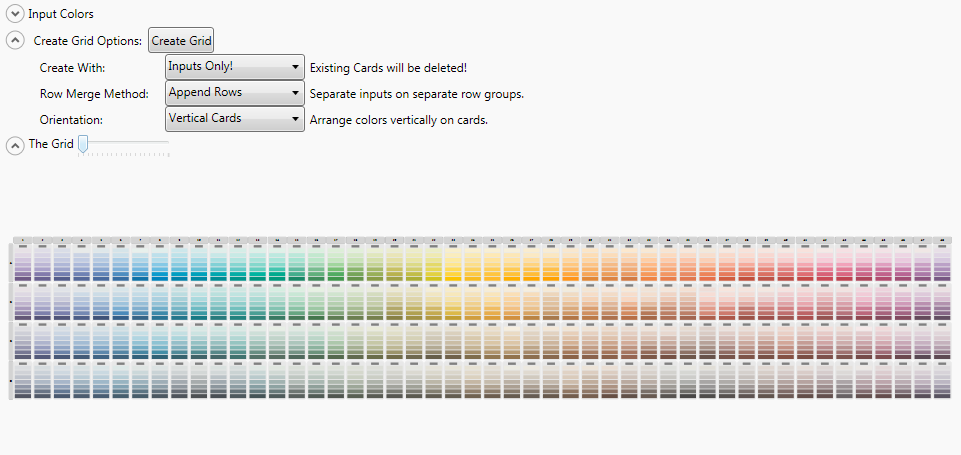Screen dimensions: 961x455
Task: Select the last column header, number 48
Action: click(942, 240)
